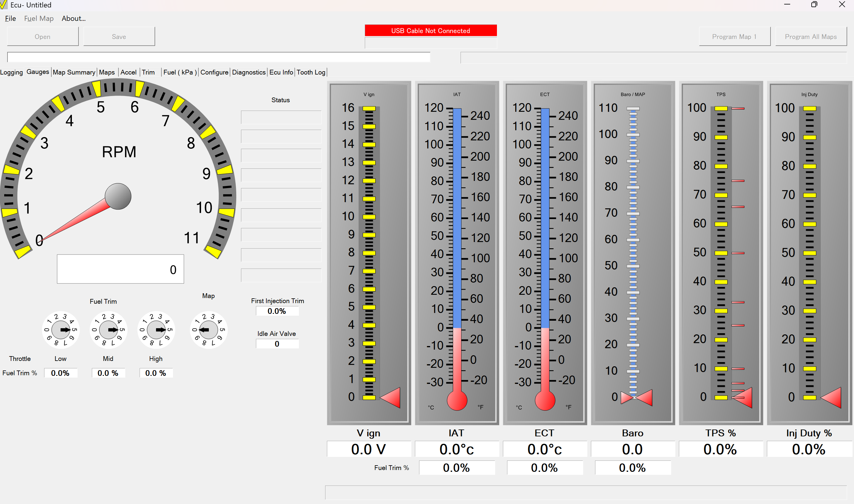Switch to the Diagnostics tab
Image resolution: width=854 pixels, height=504 pixels.
(248, 72)
